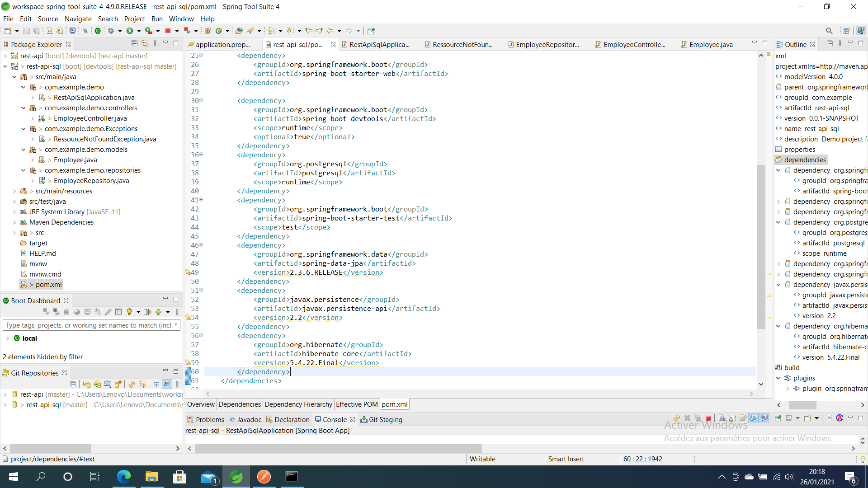Click Clone a Git repository icon
The height and width of the screenshot is (488, 868).
pyautogui.click(x=97, y=384)
